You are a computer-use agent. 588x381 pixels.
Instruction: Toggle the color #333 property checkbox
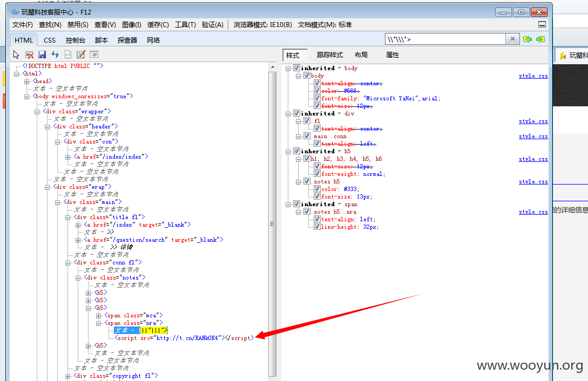[317, 189]
